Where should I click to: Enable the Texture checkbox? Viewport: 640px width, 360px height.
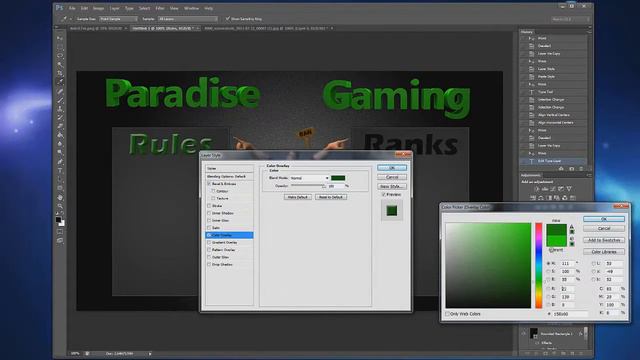213,198
